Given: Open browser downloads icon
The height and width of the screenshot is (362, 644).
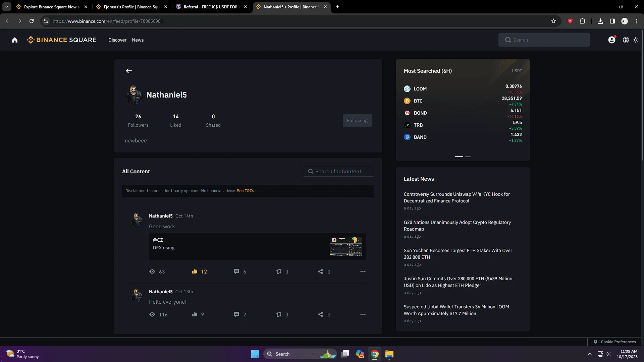Looking at the screenshot, I should pos(600,21).
